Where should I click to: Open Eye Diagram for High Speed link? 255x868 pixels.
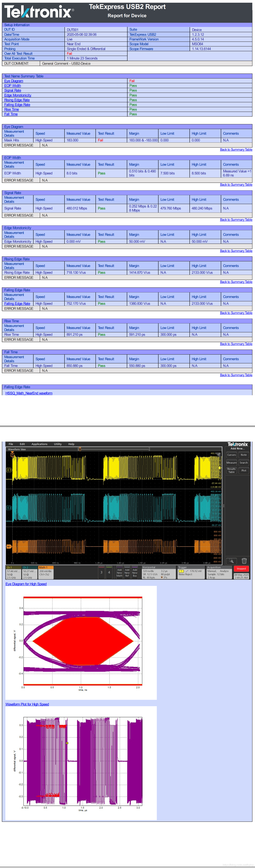26,584
